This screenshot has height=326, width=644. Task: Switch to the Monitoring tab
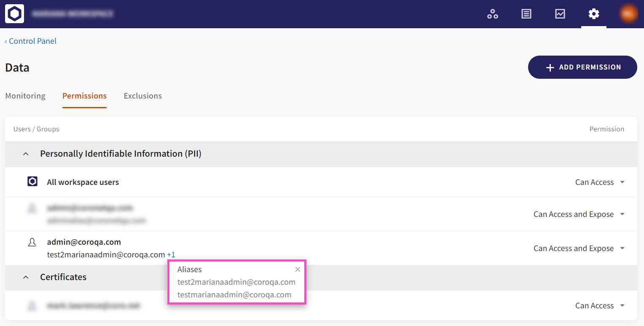[x=25, y=96]
